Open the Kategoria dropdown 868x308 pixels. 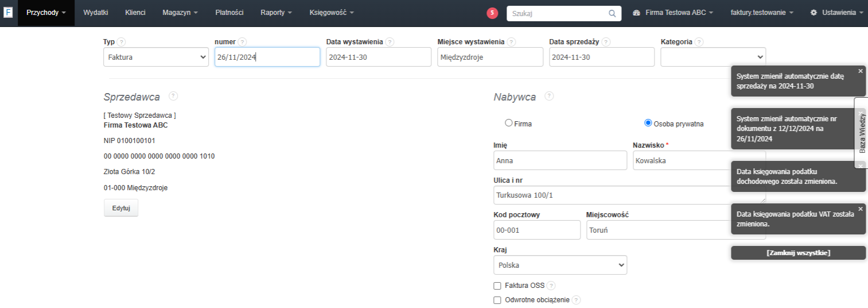coord(713,57)
